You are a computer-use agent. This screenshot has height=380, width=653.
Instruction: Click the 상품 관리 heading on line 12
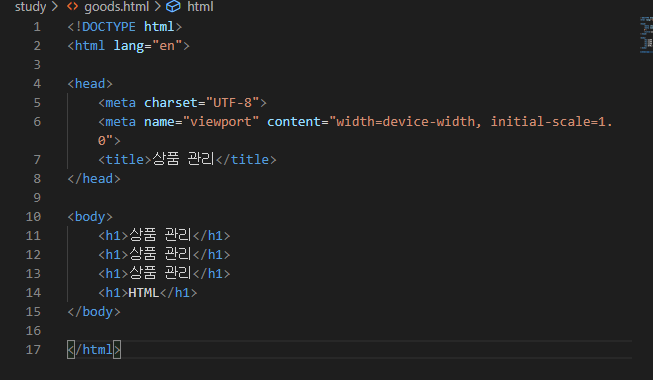click(x=160, y=254)
